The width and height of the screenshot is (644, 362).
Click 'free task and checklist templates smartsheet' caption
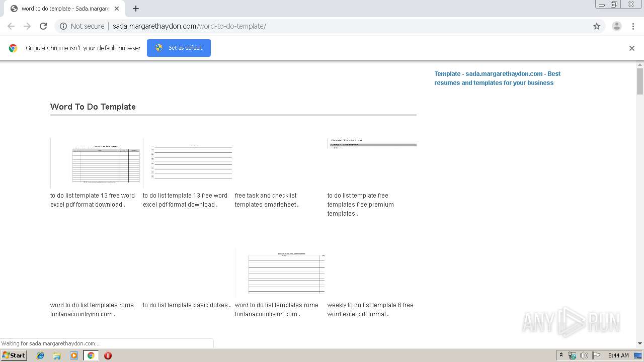click(x=267, y=200)
